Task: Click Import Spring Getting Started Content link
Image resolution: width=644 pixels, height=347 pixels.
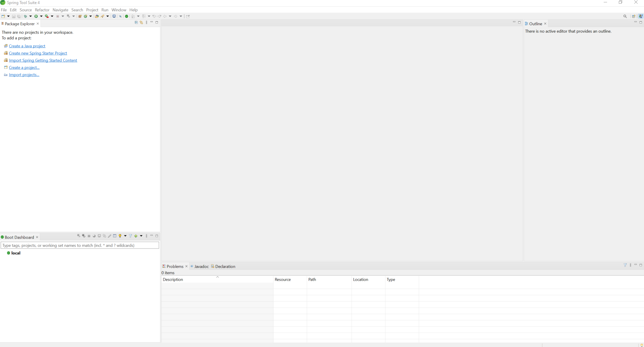Action: click(x=43, y=61)
